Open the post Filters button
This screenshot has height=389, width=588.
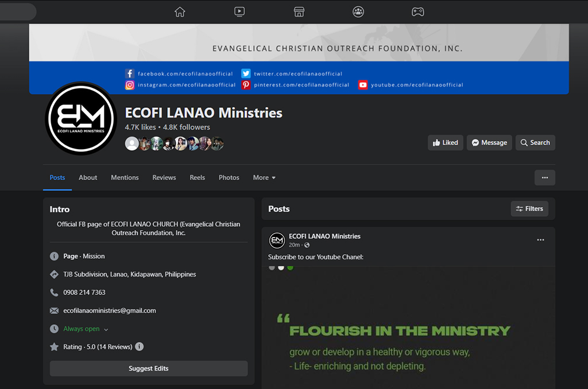pos(529,209)
